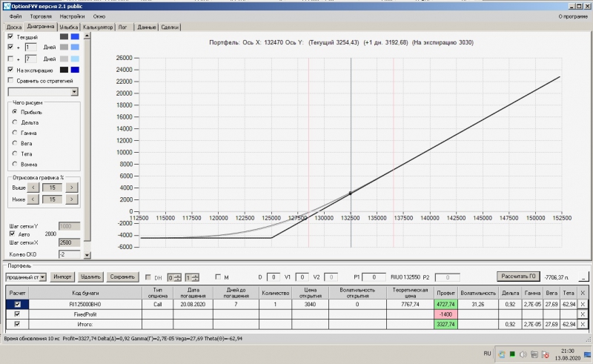Screen dimensions: 593x364
Task: Open the network tray icon with the red cross
Action: click(546, 354)
